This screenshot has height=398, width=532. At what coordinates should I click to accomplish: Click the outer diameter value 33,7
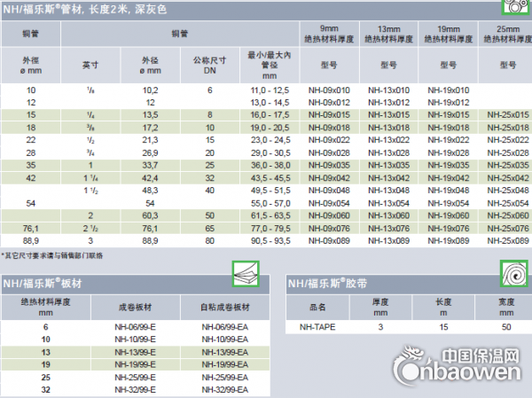150,165
